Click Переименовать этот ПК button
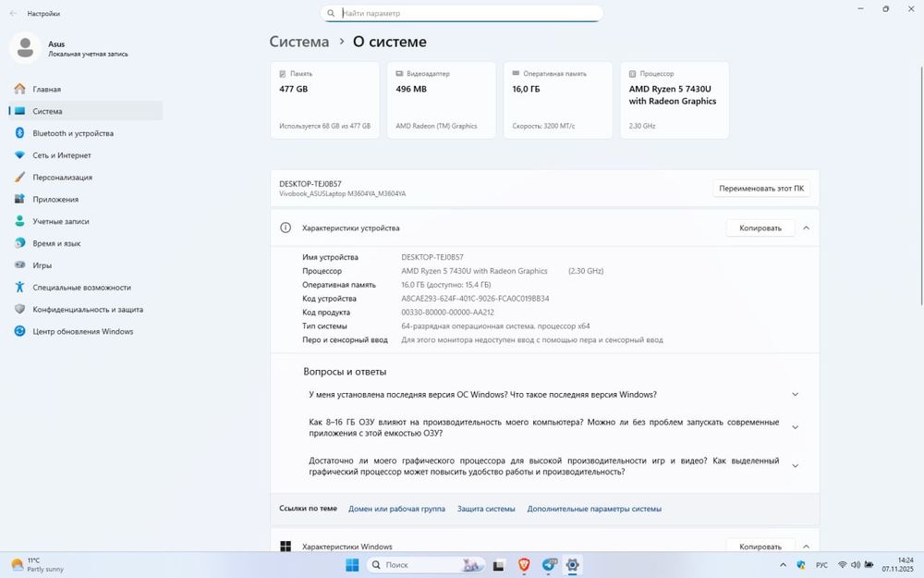The image size is (924, 578). point(761,188)
